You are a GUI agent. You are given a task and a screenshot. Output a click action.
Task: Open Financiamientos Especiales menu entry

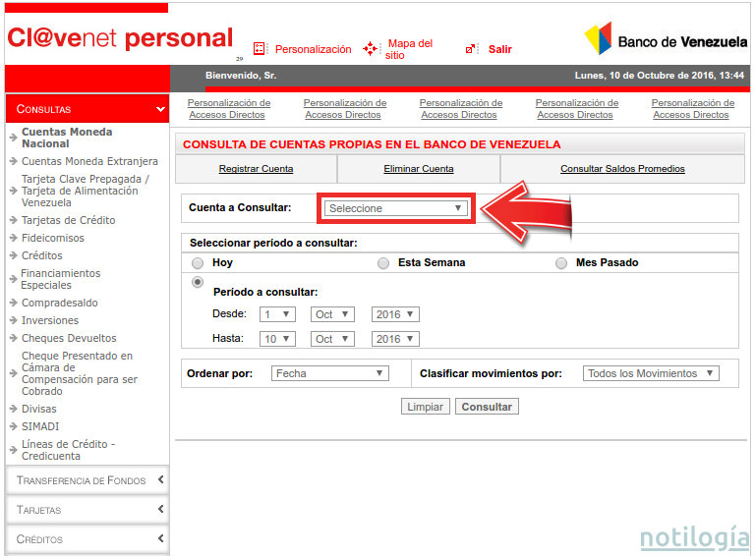[61, 279]
